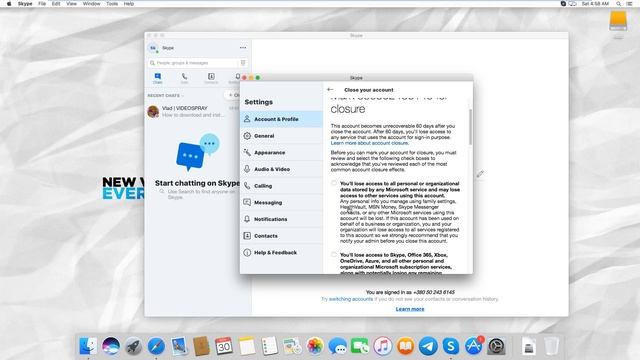The width and height of the screenshot is (640, 360).
Task: Open the Help menu in the menu bar
Action: coord(129,4)
